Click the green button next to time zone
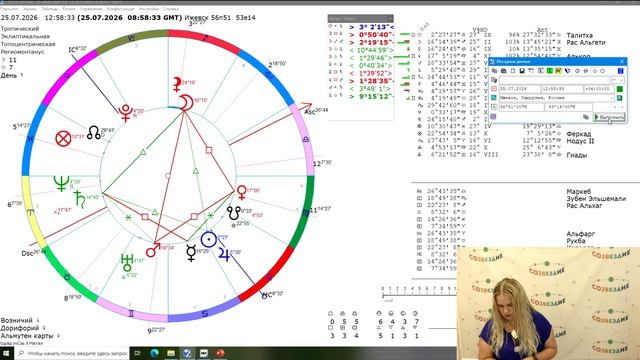 point(620,89)
